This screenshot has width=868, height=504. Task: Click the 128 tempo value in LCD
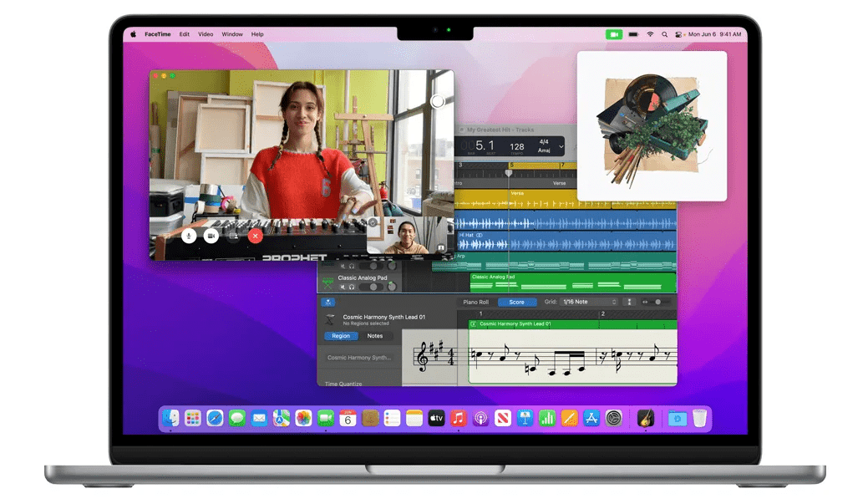pyautogui.click(x=516, y=147)
